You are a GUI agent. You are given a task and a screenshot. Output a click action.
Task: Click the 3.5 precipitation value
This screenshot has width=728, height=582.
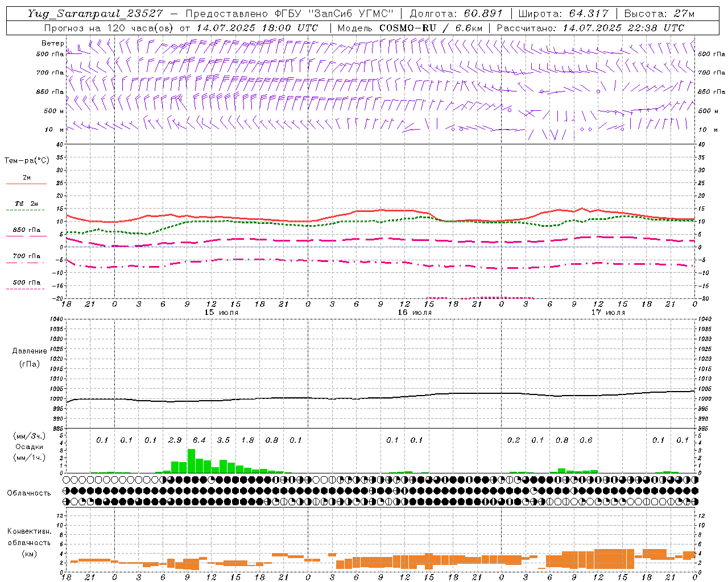[x=224, y=440]
